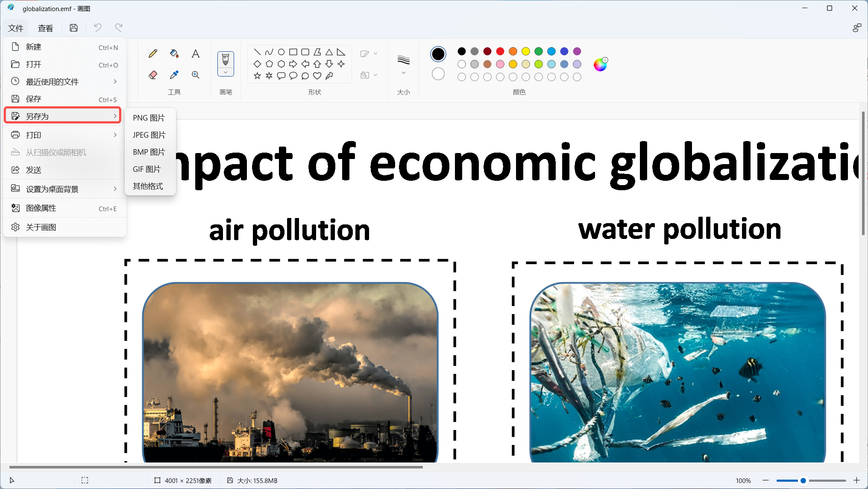
Task: Save as PNG picture
Action: (150, 118)
